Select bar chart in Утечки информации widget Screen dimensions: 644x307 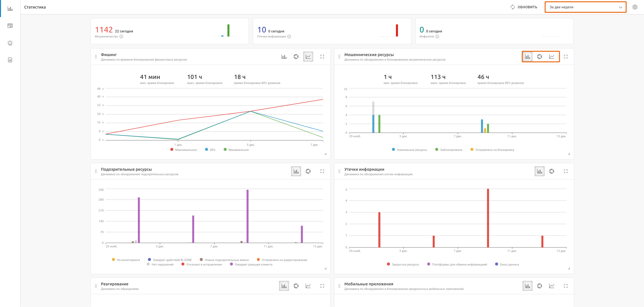(x=540, y=171)
